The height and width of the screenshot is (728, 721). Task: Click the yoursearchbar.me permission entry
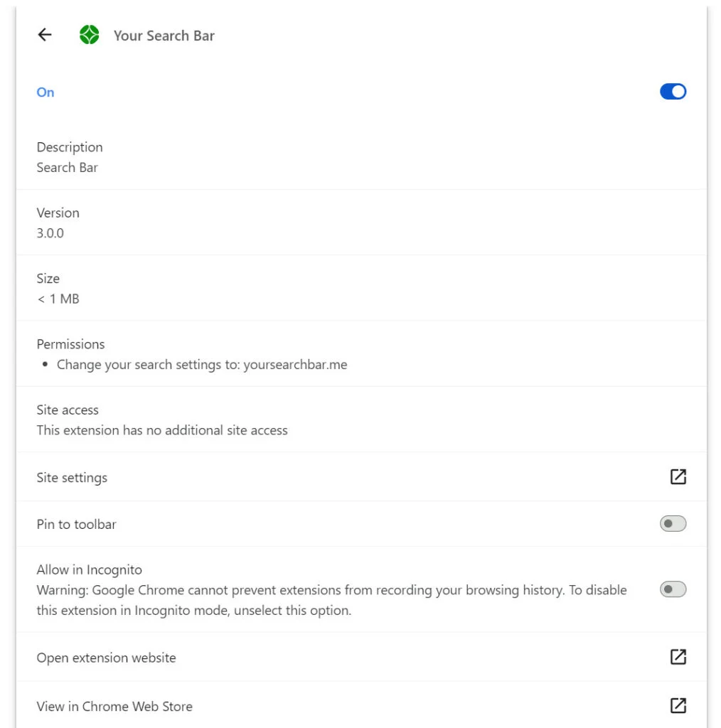click(x=202, y=365)
